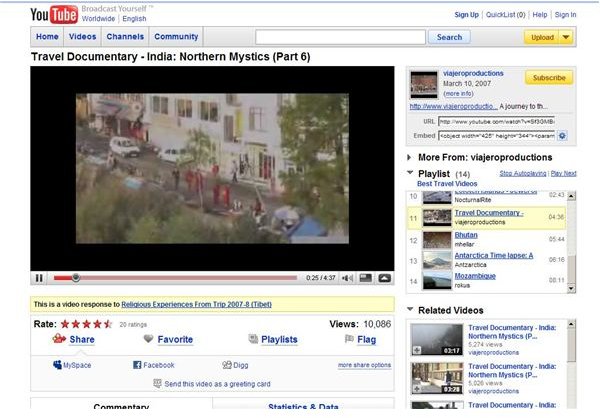Image resolution: width=600 pixels, height=418 pixels.
Task: Open Best Travel Videos playlist link
Action: point(447,184)
